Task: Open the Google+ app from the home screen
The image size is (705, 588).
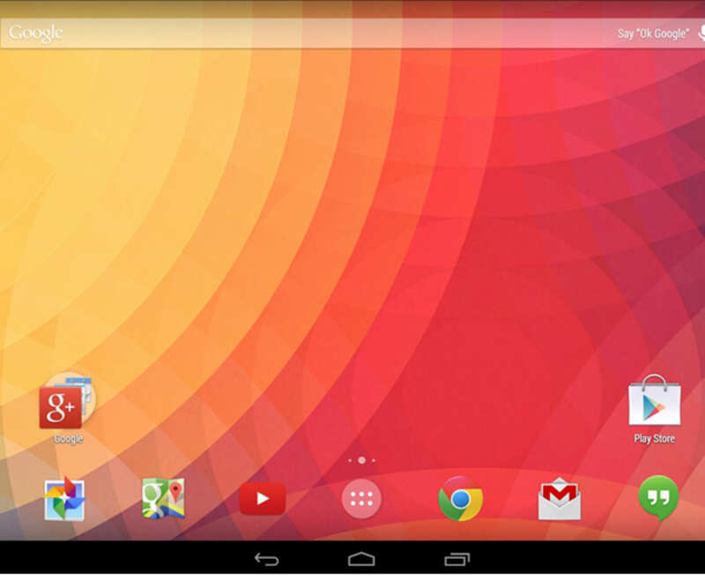Action: tap(60, 406)
